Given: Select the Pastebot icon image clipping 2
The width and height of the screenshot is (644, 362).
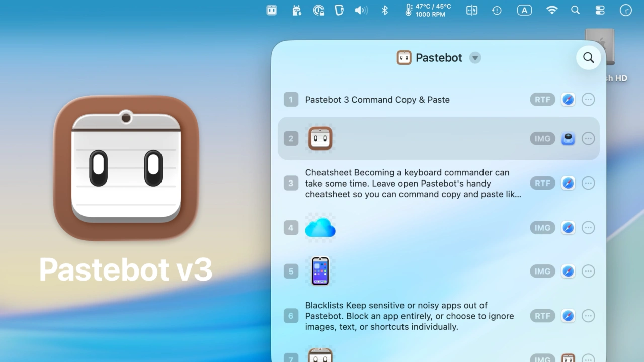Looking at the screenshot, I should click(438, 139).
